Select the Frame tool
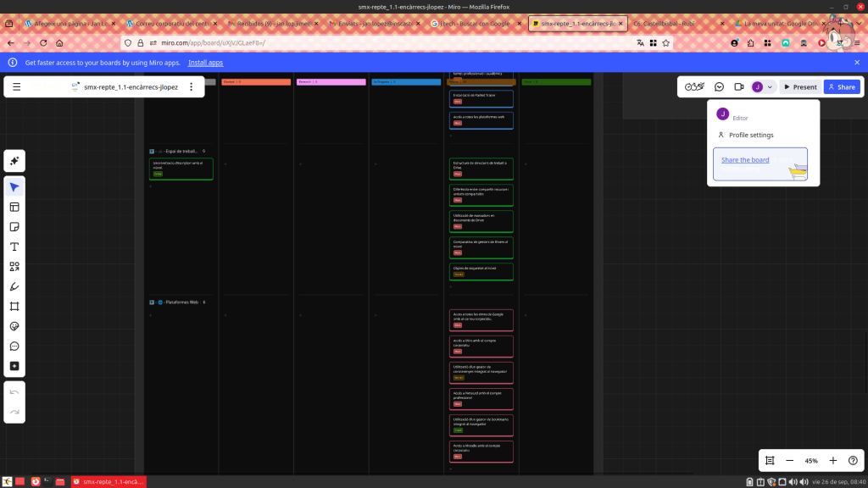Viewport: 868px width, 488px height. (14, 307)
